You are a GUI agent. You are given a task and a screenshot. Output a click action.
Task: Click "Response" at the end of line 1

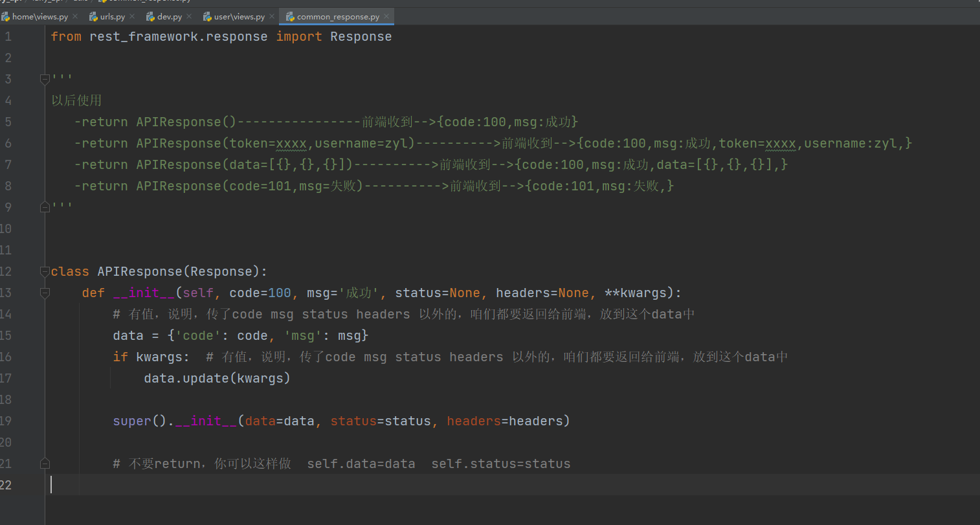pos(361,37)
